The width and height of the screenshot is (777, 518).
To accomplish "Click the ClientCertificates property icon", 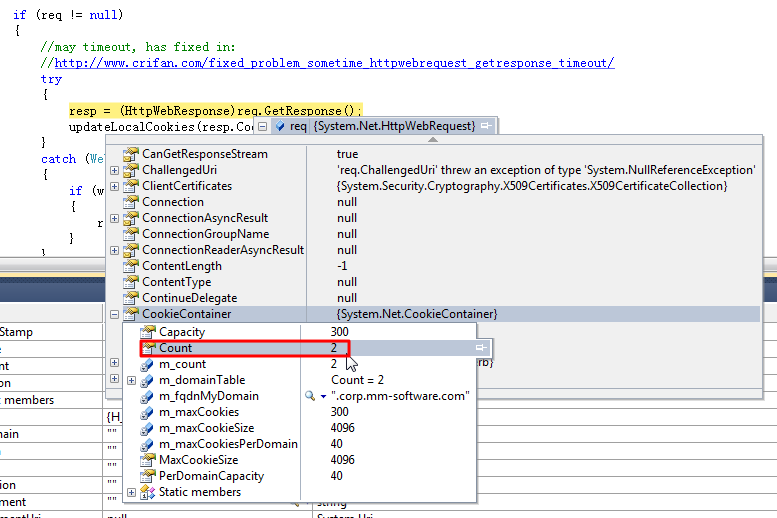I will tap(131, 186).
